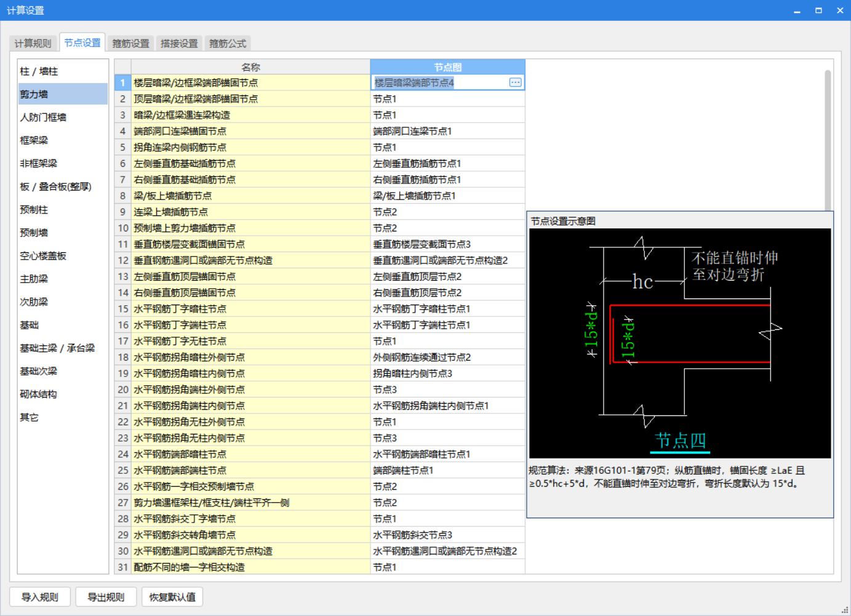Select 剪力墙 in the category list
The width and height of the screenshot is (851, 616).
63,94
